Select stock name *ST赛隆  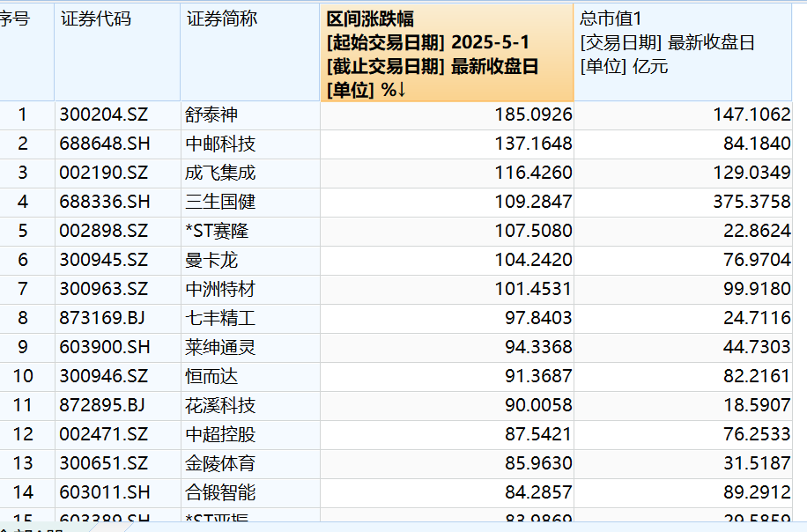point(217,231)
